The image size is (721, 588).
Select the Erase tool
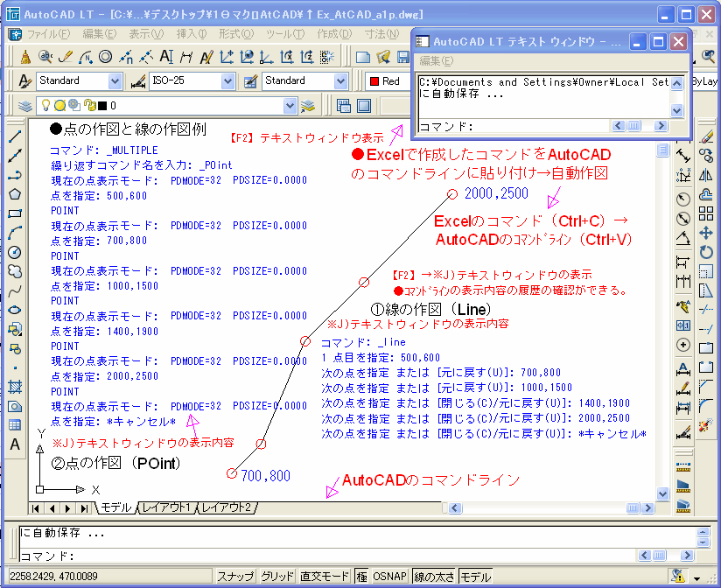pyautogui.click(x=706, y=136)
